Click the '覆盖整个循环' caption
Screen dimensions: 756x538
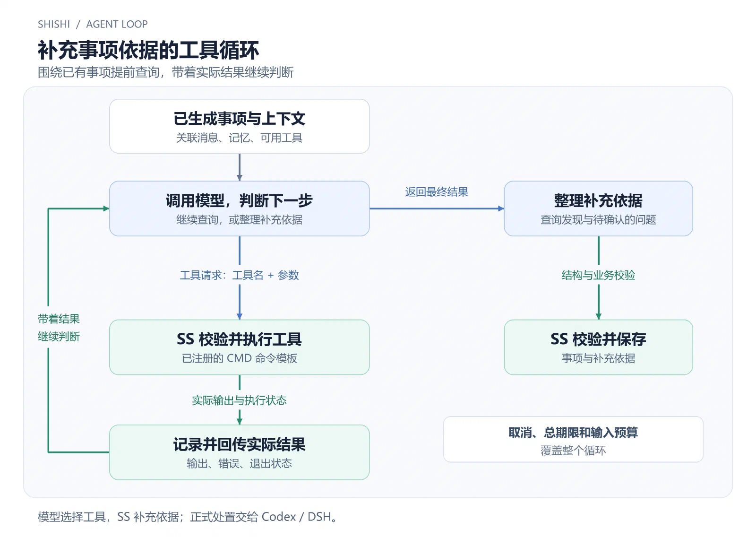pyautogui.click(x=573, y=451)
